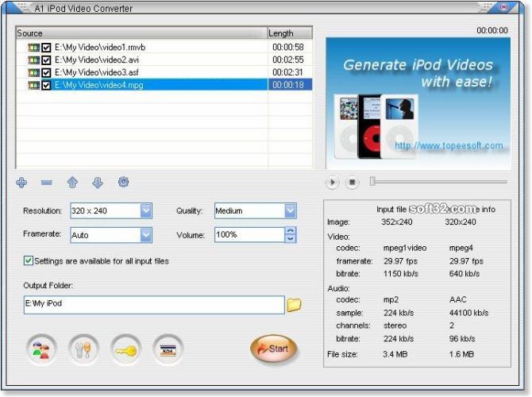Open the topeesoft.com link in preview
The image size is (532, 397).
(x=449, y=146)
